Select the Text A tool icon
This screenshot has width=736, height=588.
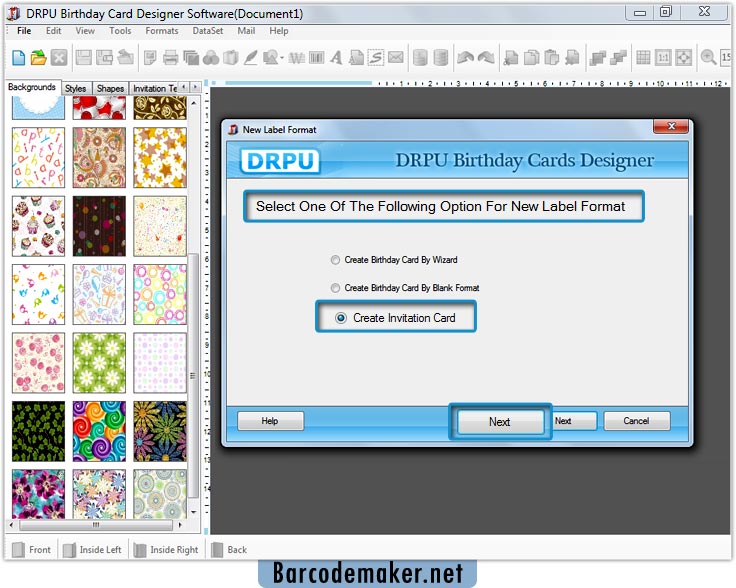click(336, 58)
